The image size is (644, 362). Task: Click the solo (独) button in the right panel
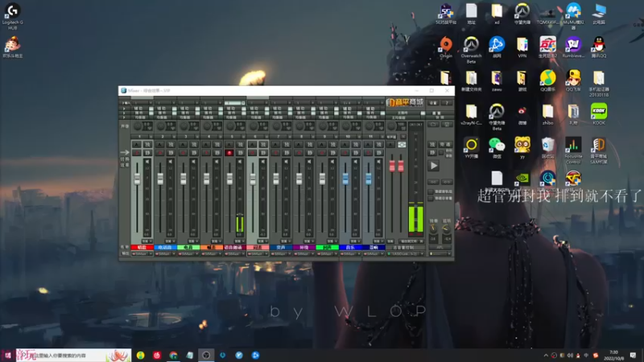coord(432,145)
